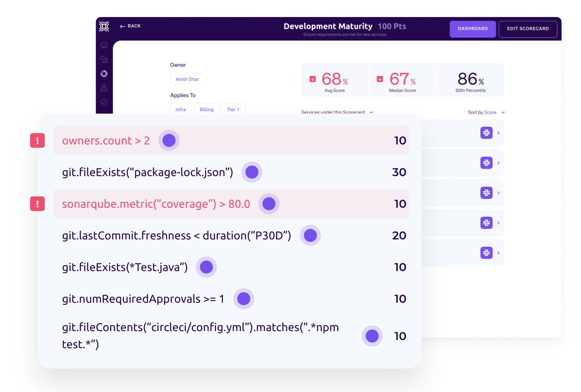Click purple dot next to package-lock.json rule
Image resolution: width=581 pixels, height=392 pixels.
tap(252, 172)
